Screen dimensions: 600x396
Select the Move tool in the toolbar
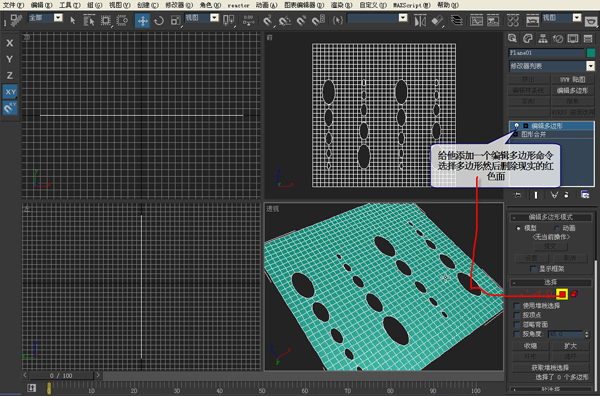pyautogui.click(x=142, y=20)
